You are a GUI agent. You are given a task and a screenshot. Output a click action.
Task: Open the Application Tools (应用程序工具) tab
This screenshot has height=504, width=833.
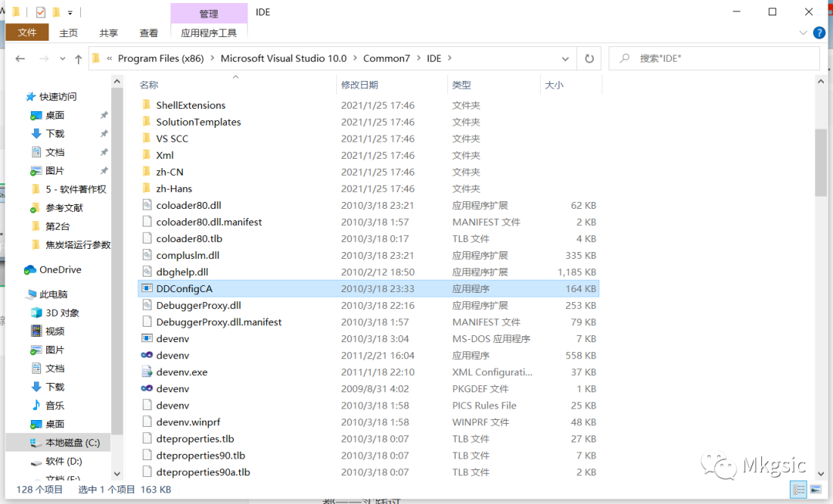pos(209,33)
